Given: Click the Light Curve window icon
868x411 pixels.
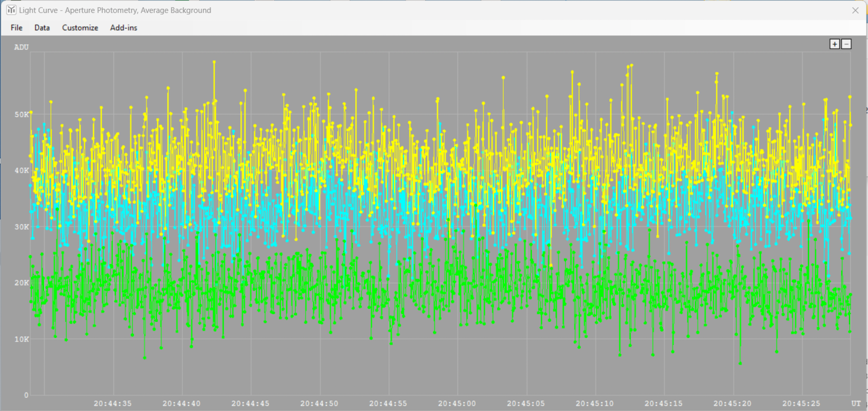Looking at the screenshot, I should pos(11,10).
